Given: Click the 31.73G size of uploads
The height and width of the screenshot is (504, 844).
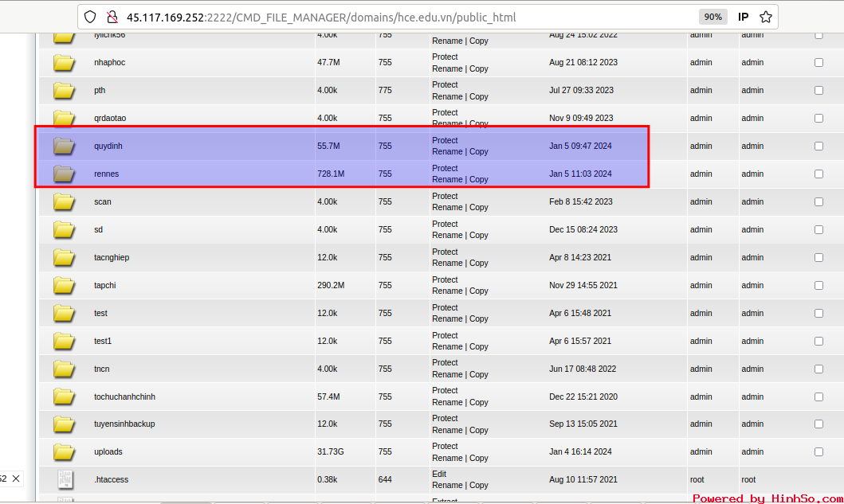Looking at the screenshot, I should pyautogui.click(x=331, y=451).
